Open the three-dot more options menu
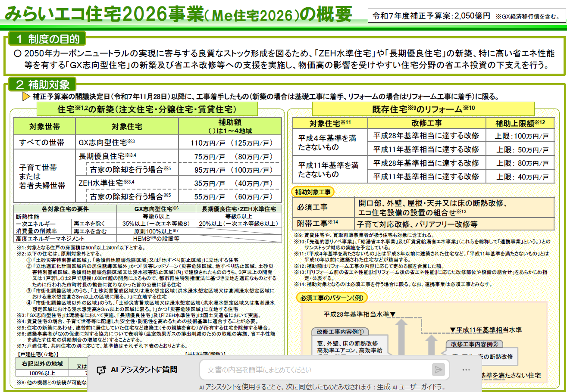Viewport: 567px width, 392px height. tap(466, 370)
